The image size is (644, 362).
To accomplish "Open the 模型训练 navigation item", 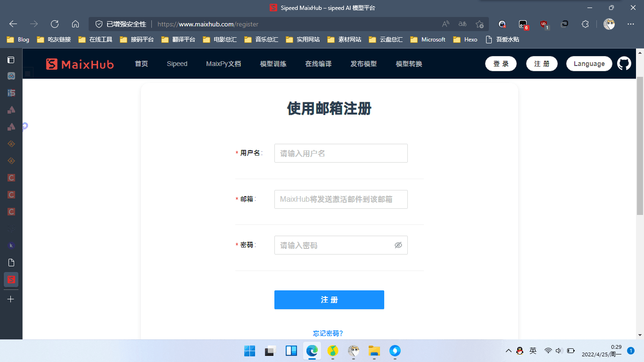I will [x=273, y=64].
